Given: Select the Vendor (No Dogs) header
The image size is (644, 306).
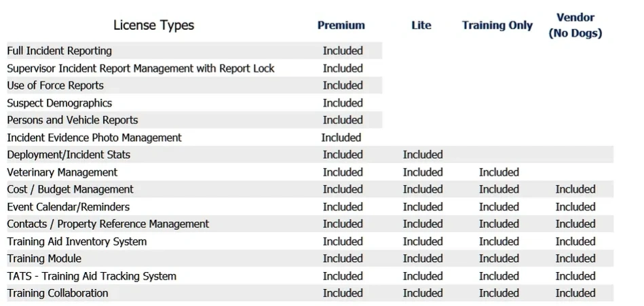Looking at the screenshot, I should click(x=575, y=26).
